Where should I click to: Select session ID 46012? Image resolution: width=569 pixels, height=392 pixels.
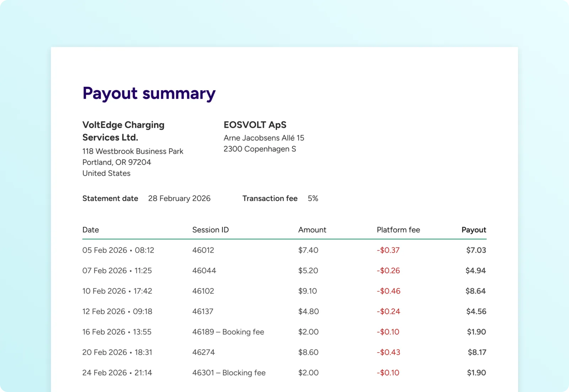point(203,250)
